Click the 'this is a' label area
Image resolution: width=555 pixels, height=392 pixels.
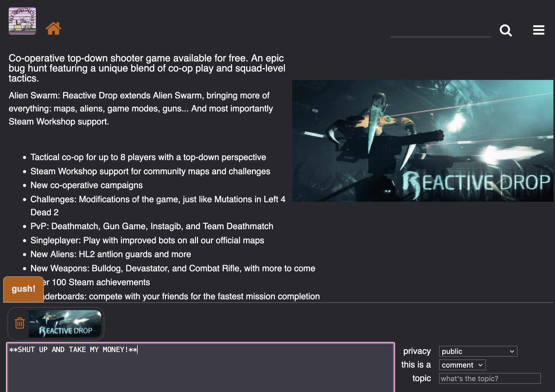pyautogui.click(x=417, y=365)
